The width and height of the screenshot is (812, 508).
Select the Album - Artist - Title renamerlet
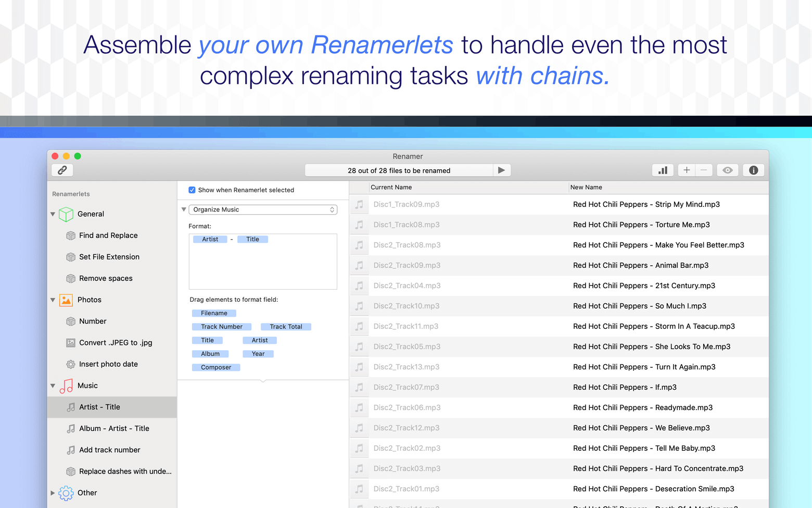[x=115, y=428]
